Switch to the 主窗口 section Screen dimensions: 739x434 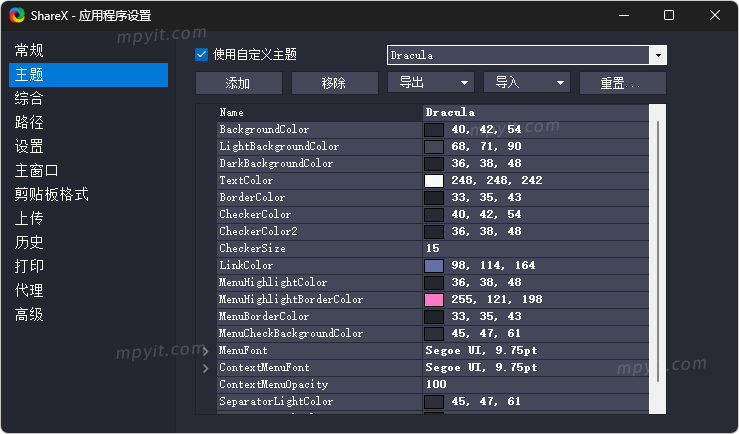[x=37, y=171]
